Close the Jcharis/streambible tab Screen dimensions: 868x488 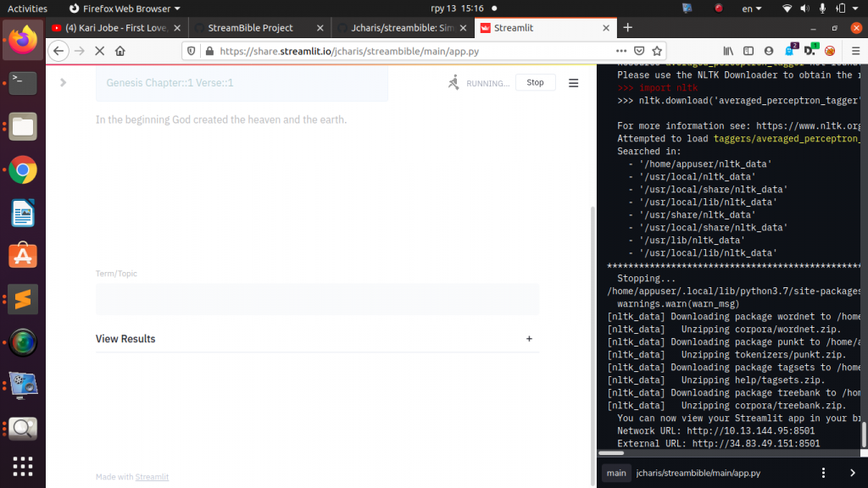(464, 28)
